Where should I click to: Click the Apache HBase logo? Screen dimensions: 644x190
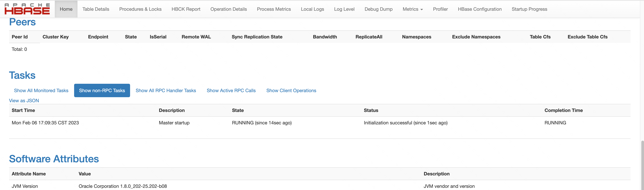pyautogui.click(x=27, y=9)
